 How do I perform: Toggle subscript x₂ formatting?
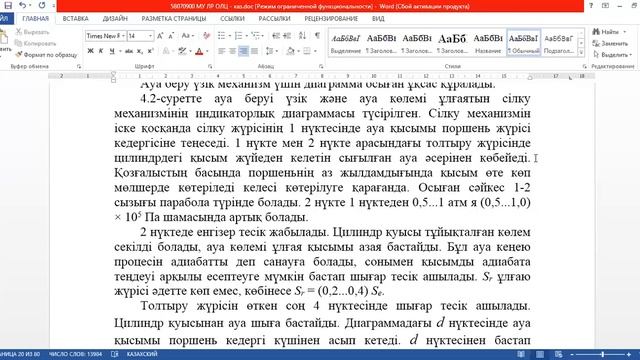click(140, 51)
